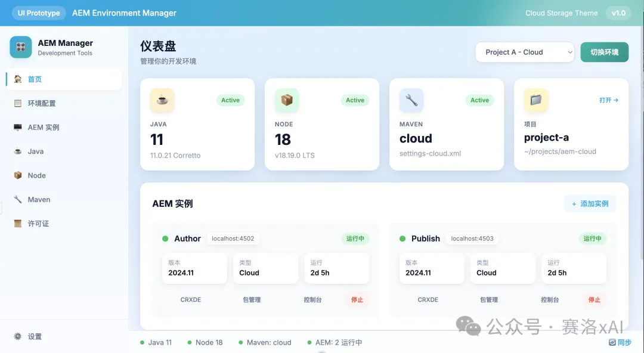Select AEM 实例 in the sidebar

coord(43,128)
